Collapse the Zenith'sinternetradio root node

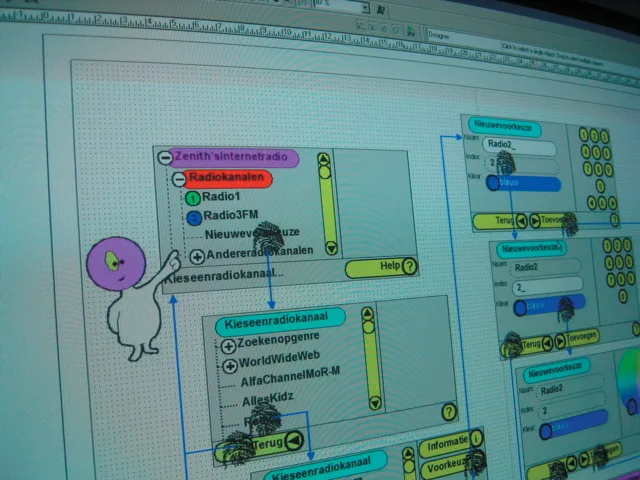point(165,158)
